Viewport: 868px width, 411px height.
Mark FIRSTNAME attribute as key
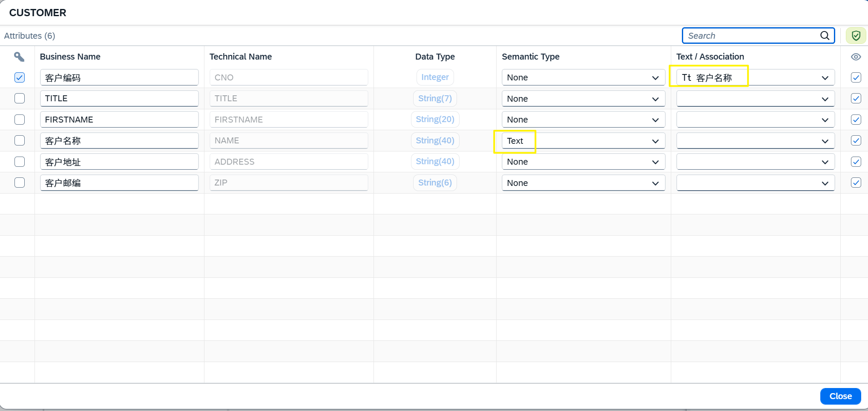click(x=20, y=120)
